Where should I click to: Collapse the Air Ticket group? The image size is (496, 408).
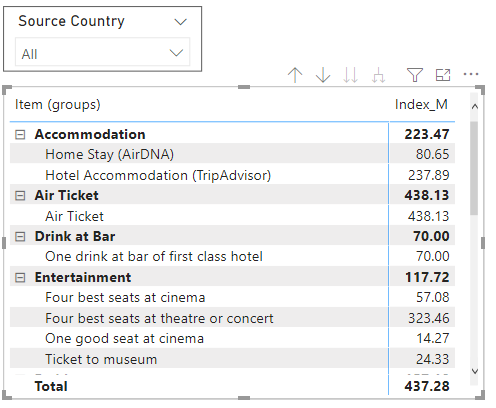click(x=20, y=196)
